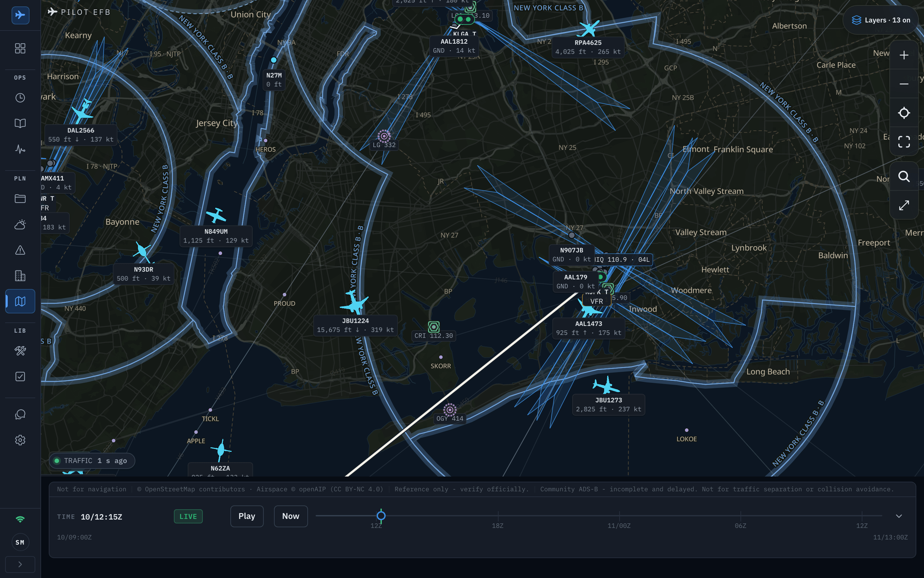Image resolution: width=924 pixels, height=578 pixels.
Task: Expand the sidebar with the chevron arrow
Action: click(x=20, y=564)
